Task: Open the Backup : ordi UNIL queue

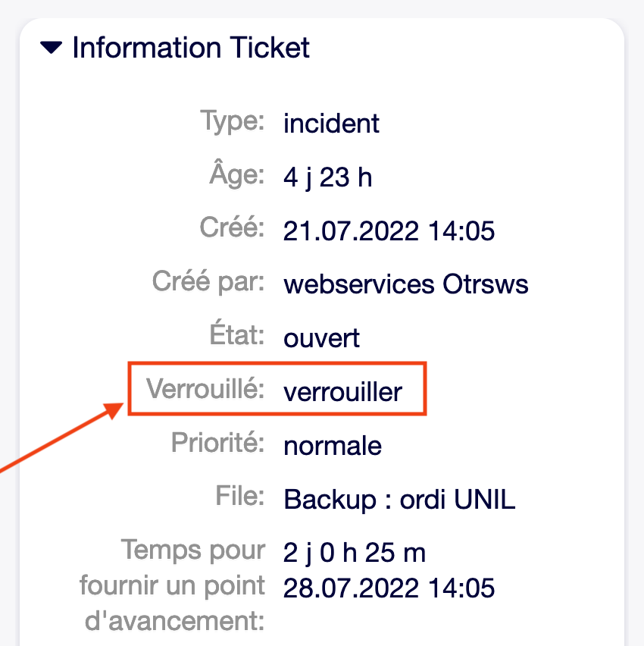Action: tap(399, 500)
